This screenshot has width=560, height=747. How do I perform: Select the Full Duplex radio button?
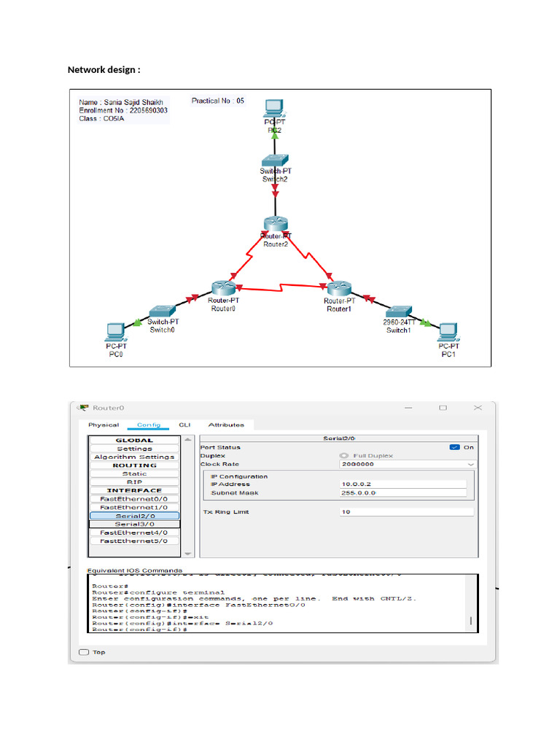(343, 456)
